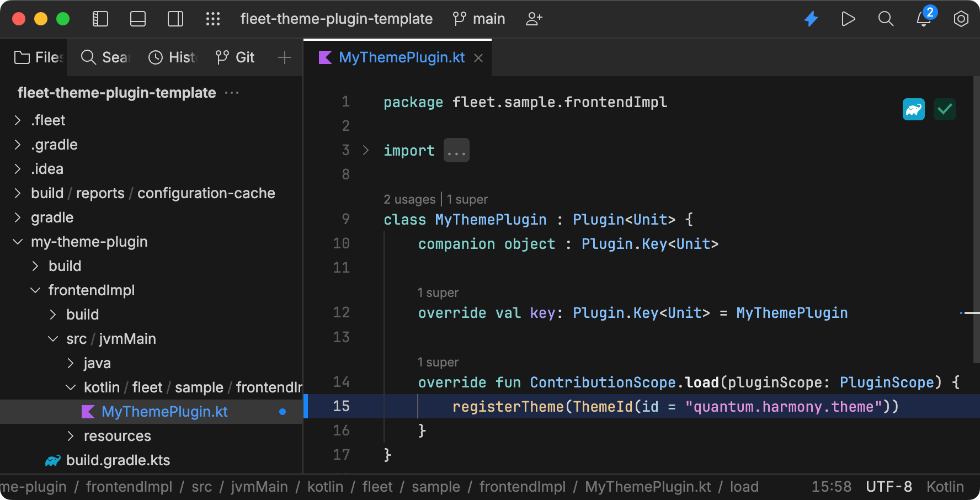Open the workspace grid icon in the toolbar
The image size is (980, 500).
pyautogui.click(x=213, y=18)
